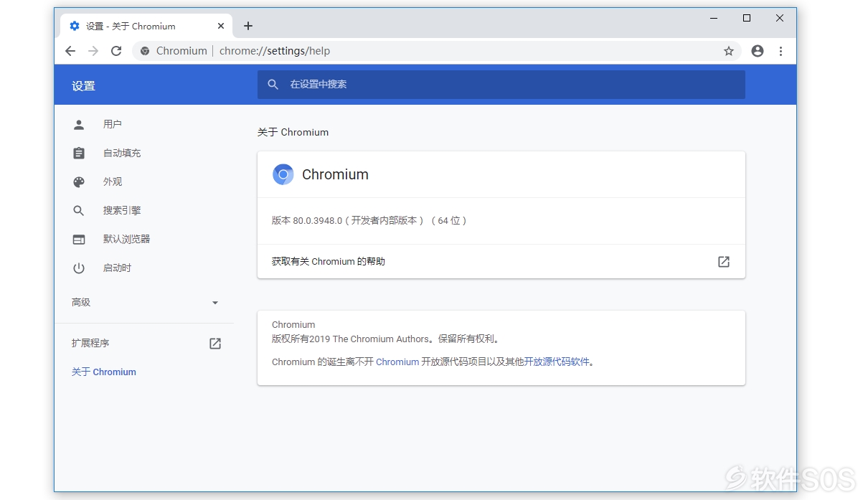Maximize the Chromium window
The width and height of the screenshot is (868, 500).
[x=747, y=18]
